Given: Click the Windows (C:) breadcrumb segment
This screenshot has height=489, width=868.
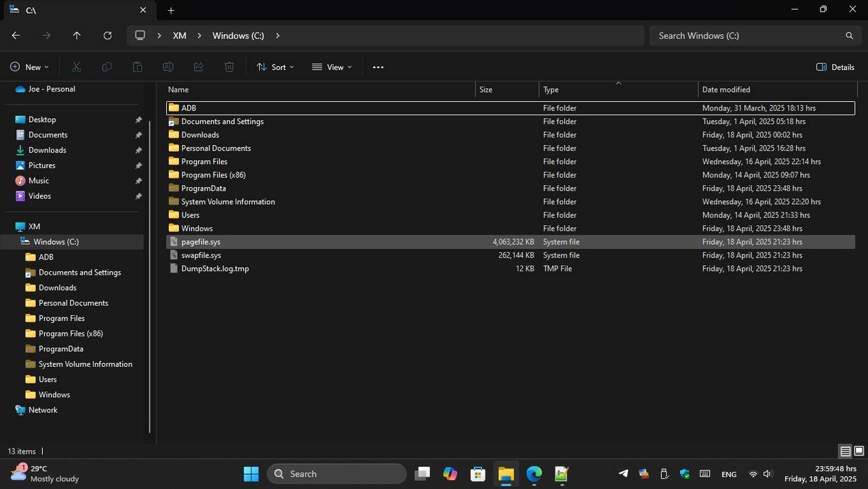Looking at the screenshot, I should pos(238,35).
